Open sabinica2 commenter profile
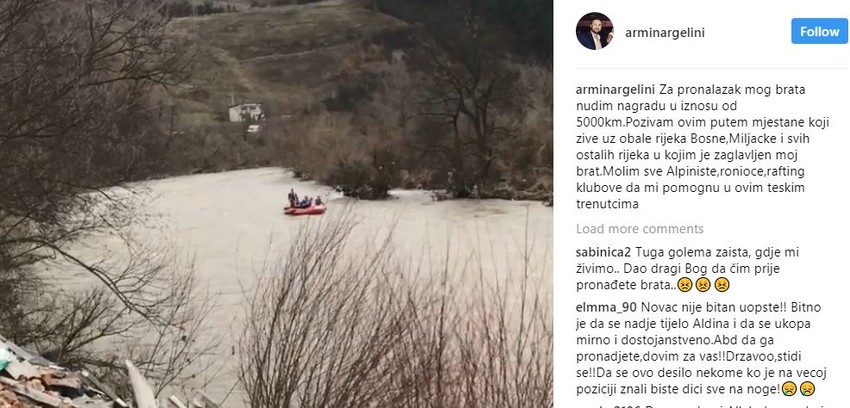Screen dimensions: 850x408 (x=603, y=252)
